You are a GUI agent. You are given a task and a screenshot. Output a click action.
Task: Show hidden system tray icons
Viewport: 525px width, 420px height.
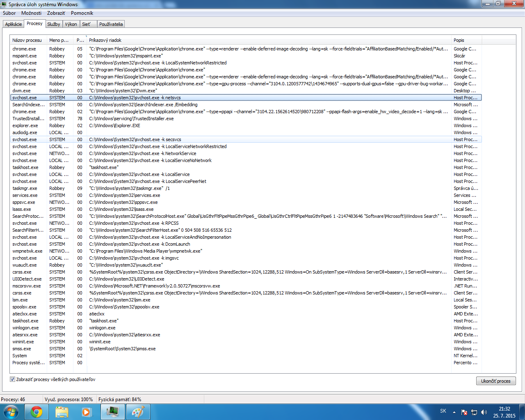[x=454, y=412]
